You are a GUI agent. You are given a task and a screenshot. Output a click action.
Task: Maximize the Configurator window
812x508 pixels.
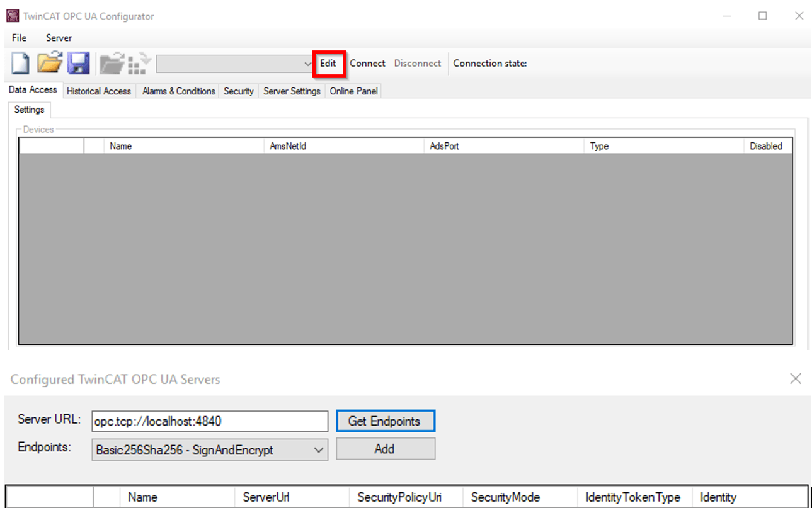[762, 16]
